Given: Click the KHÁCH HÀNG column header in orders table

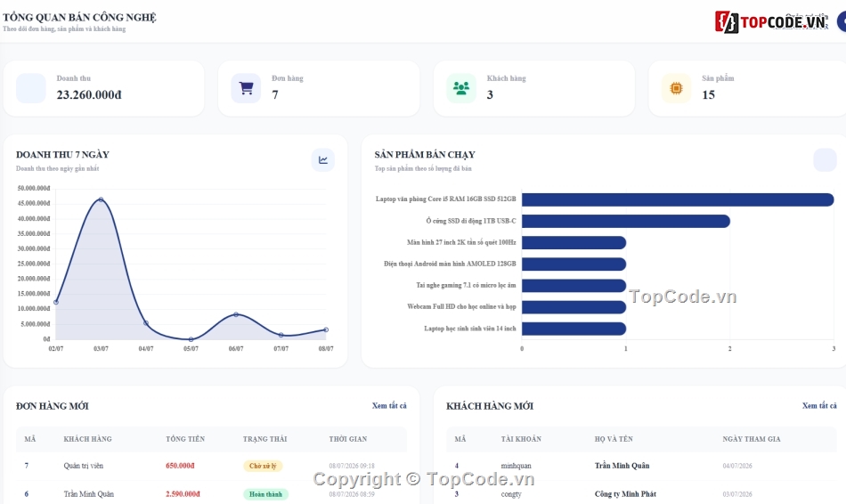Looking at the screenshot, I should tap(87, 439).
